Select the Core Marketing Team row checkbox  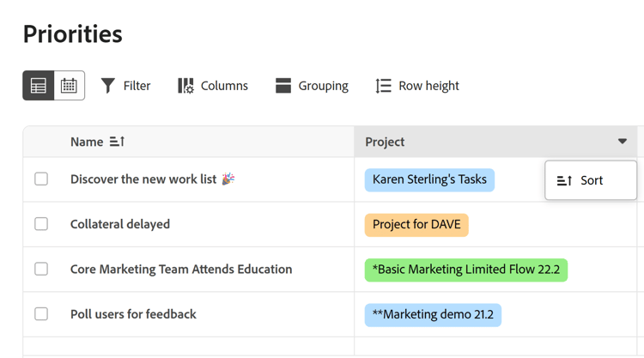(x=41, y=269)
